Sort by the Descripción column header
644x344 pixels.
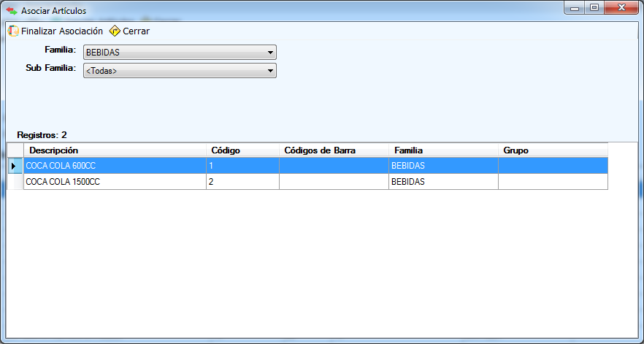point(115,150)
